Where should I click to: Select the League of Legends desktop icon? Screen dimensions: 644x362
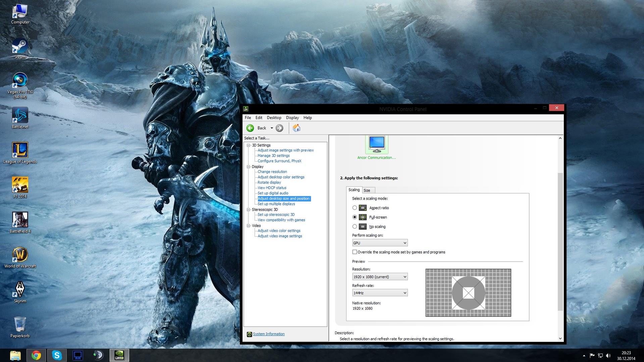pos(20,153)
